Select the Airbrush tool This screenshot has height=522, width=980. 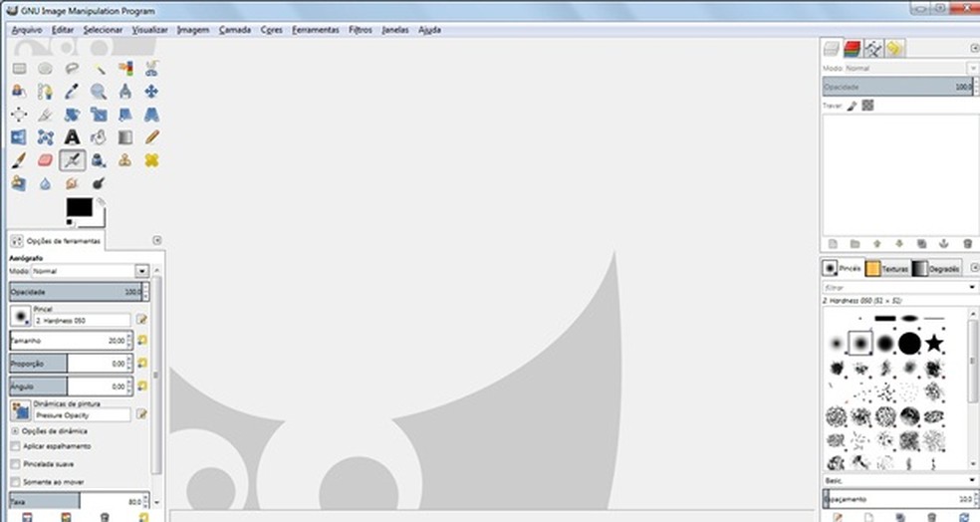[x=72, y=160]
